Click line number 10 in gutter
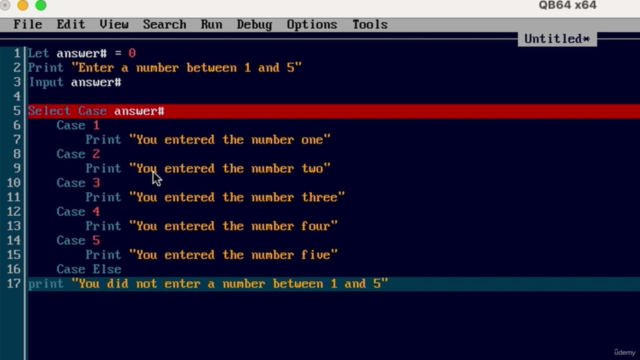 pos(13,183)
